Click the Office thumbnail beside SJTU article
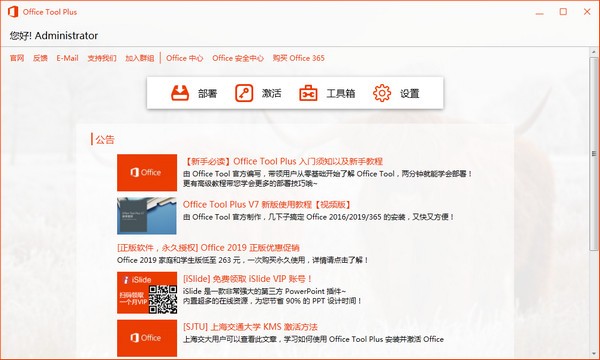The height and width of the screenshot is (360, 600). pyautogui.click(x=147, y=338)
